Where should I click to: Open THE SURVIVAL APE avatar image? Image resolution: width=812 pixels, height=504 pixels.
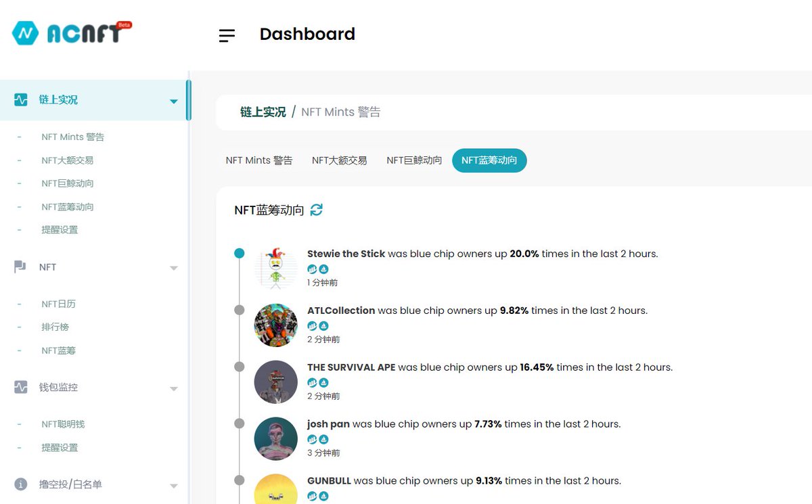click(x=275, y=382)
